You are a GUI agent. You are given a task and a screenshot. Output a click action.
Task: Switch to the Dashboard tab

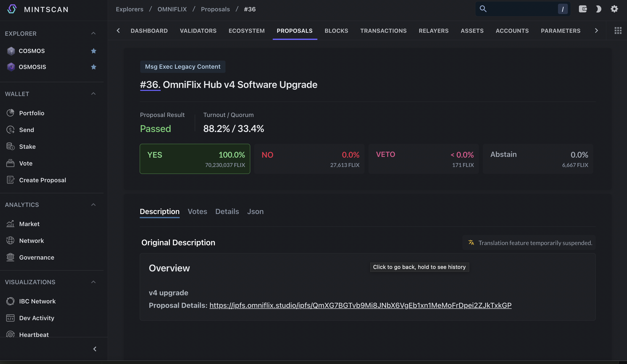[149, 31]
